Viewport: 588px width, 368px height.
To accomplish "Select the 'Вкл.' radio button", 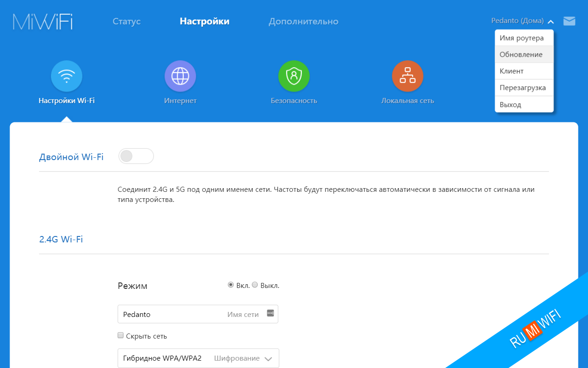I will point(231,285).
